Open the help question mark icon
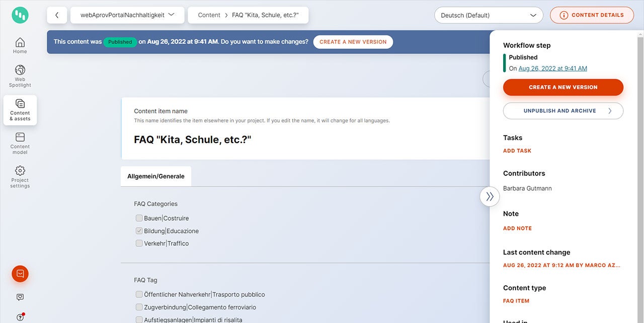644x323 pixels. coord(20,317)
